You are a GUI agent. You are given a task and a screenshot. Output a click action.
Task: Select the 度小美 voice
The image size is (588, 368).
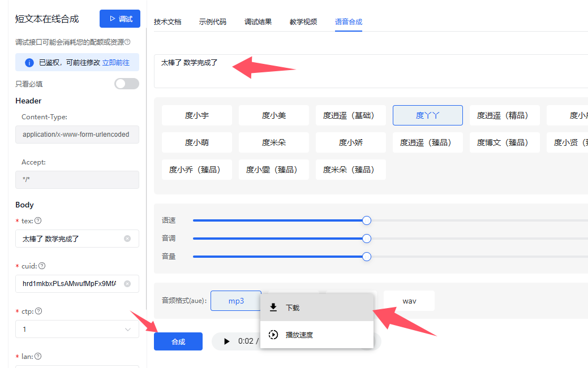pos(274,115)
